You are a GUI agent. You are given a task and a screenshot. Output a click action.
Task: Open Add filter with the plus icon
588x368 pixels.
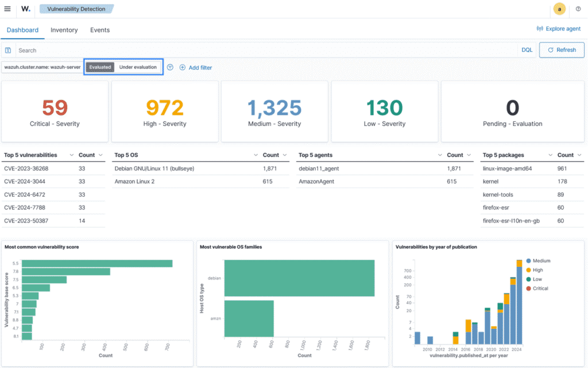(x=183, y=67)
